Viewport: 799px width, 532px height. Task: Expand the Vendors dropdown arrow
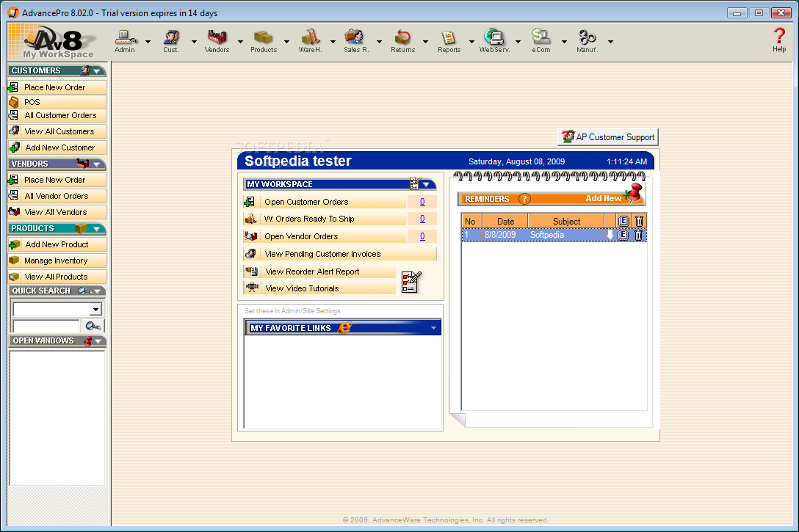pos(241,42)
